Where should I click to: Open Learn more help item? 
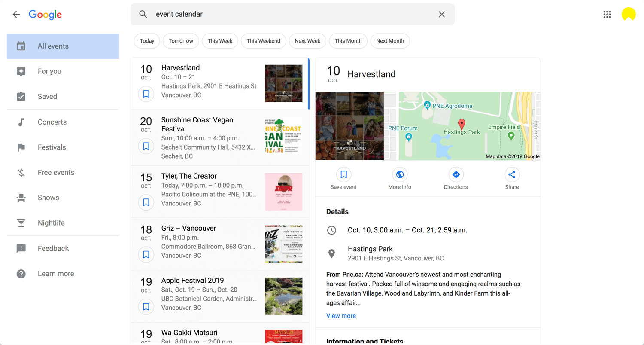coord(63,274)
